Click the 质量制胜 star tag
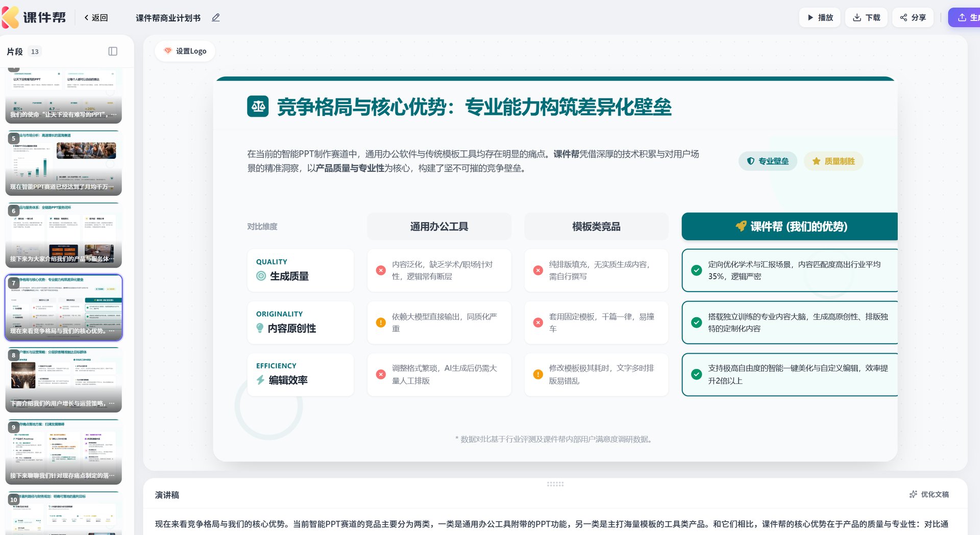Image resolution: width=980 pixels, height=535 pixels. 834,161
